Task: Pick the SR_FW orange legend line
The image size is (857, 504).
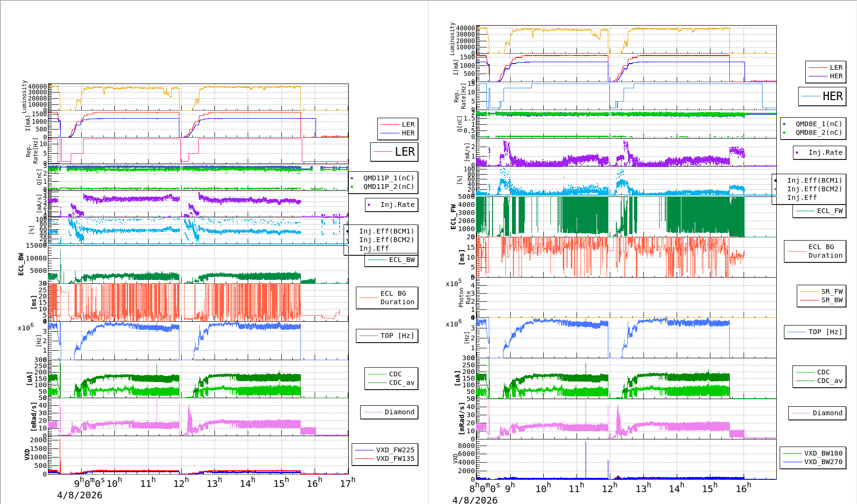Action: [x=809, y=291]
